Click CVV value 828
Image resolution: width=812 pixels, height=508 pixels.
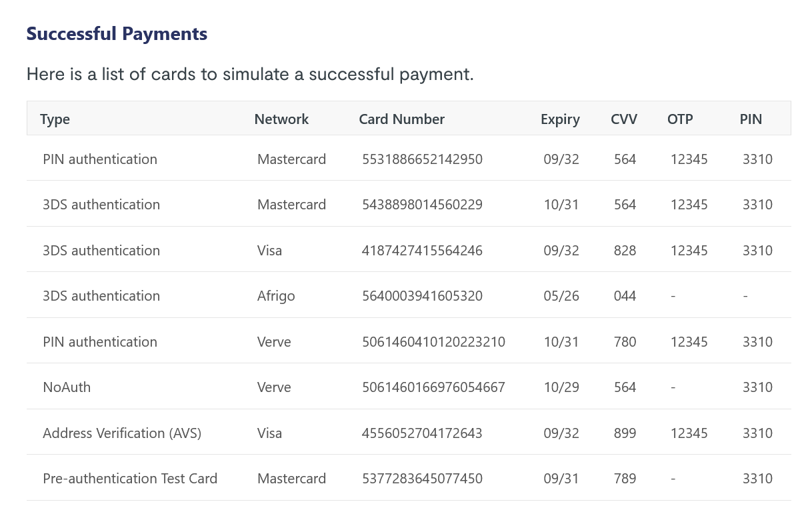(x=625, y=251)
